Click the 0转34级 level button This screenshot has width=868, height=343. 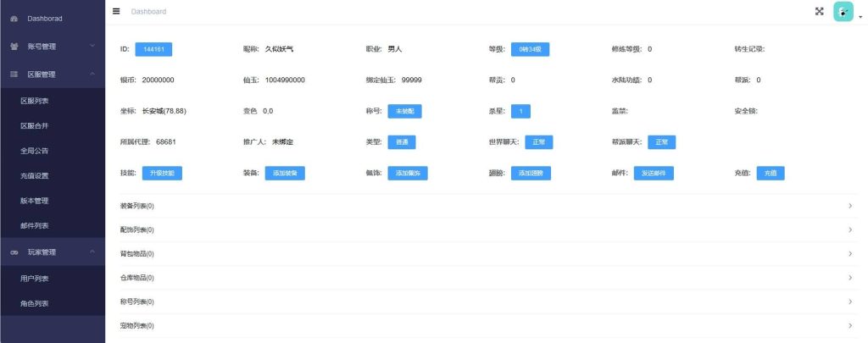(x=530, y=49)
